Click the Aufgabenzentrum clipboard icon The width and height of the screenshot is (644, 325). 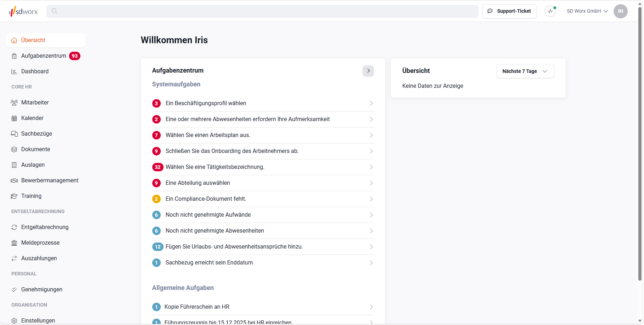pyautogui.click(x=14, y=56)
